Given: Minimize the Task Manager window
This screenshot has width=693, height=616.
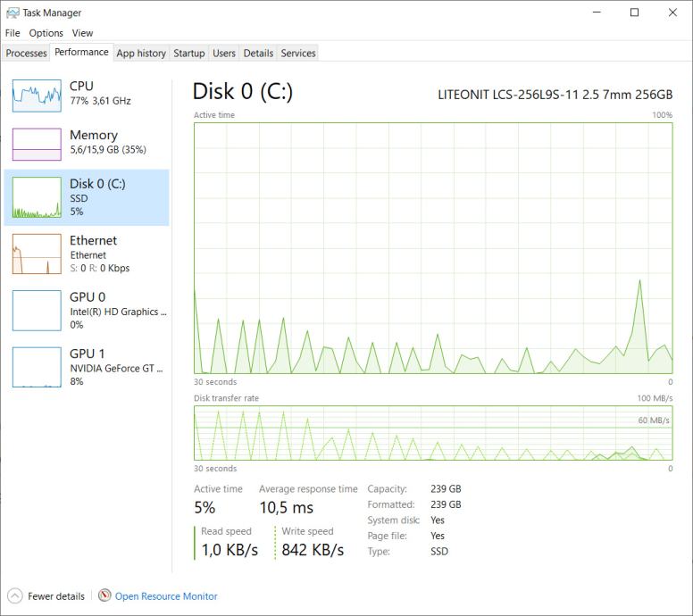Looking at the screenshot, I should click(x=597, y=12).
